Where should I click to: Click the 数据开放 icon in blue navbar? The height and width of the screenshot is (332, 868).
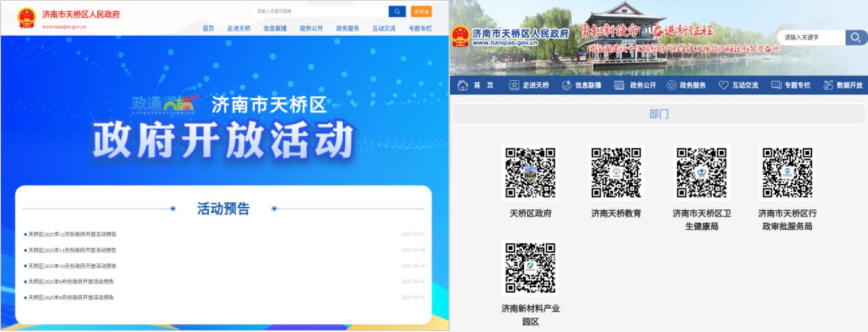828,85
